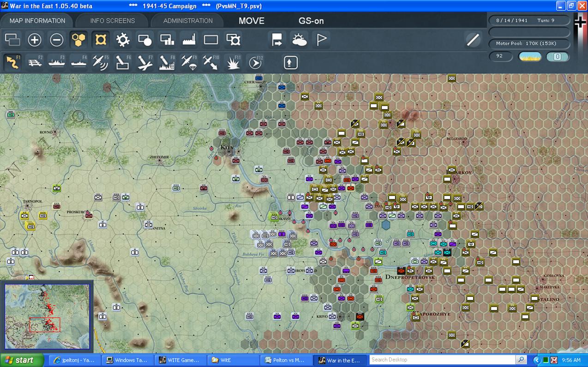Click the upward arrow box icon
This screenshot has width=588, height=367.
click(290, 62)
